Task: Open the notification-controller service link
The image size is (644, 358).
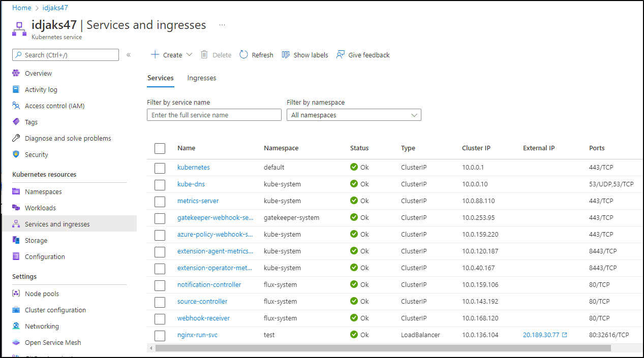Action: [209, 284]
